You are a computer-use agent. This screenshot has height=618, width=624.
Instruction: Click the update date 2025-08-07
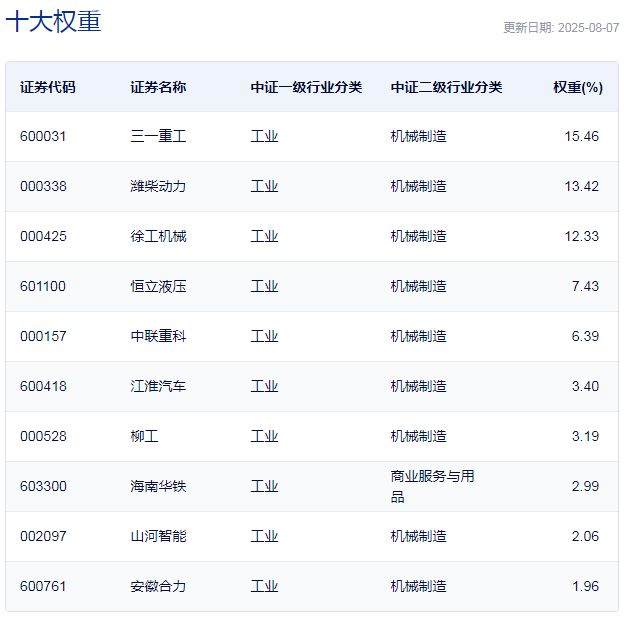pyautogui.click(x=589, y=28)
